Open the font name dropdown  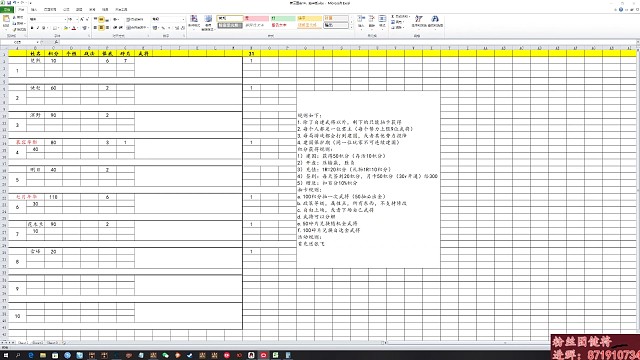[x=65, y=19]
